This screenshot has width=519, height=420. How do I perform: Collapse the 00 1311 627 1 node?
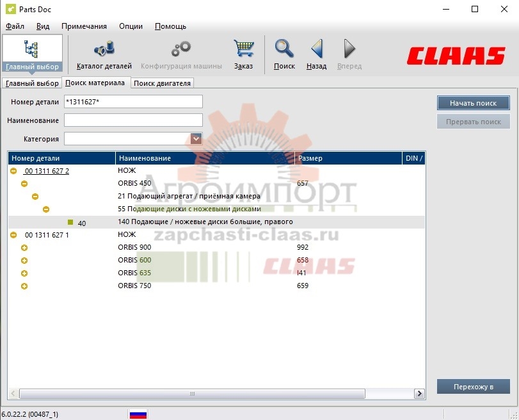(x=13, y=235)
